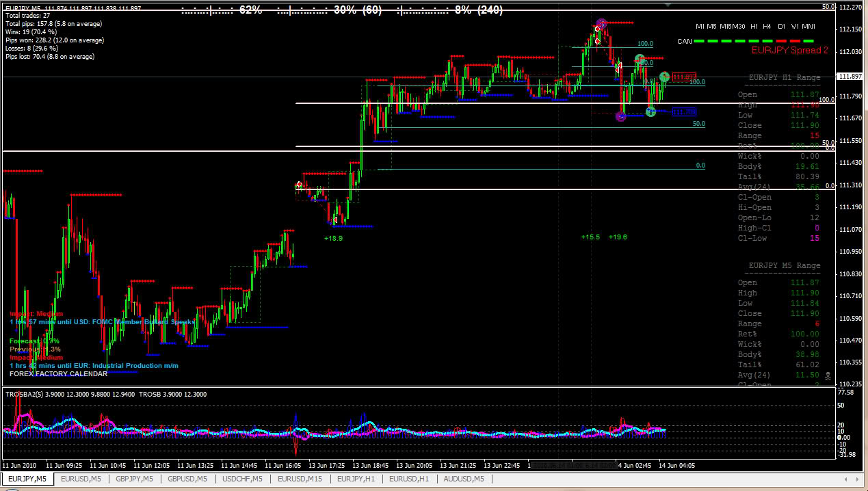The width and height of the screenshot is (868, 491).
Task: Click the D1 timeframe label
Action: click(781, 26)
